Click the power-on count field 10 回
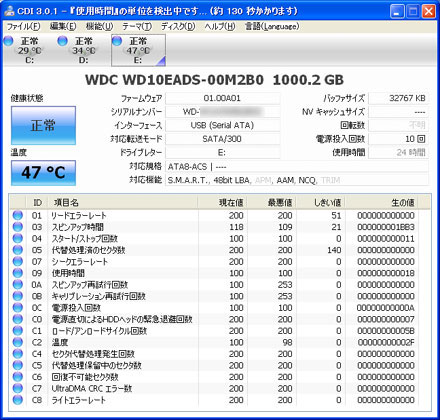Image resolution: width=440 pixels, height=420 pixels. [x=398, y=139]
